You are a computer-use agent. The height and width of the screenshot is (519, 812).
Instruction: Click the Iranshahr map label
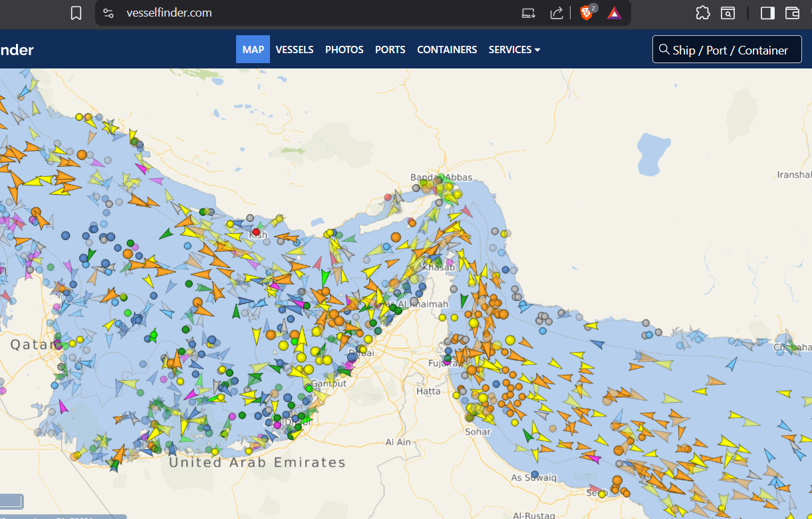794,175
